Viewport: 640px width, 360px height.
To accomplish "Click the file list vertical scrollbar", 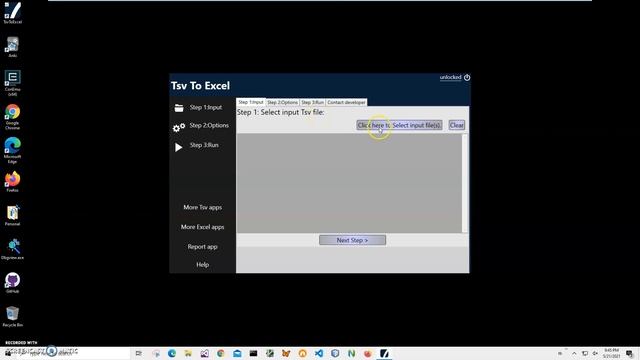I will 465,183.
